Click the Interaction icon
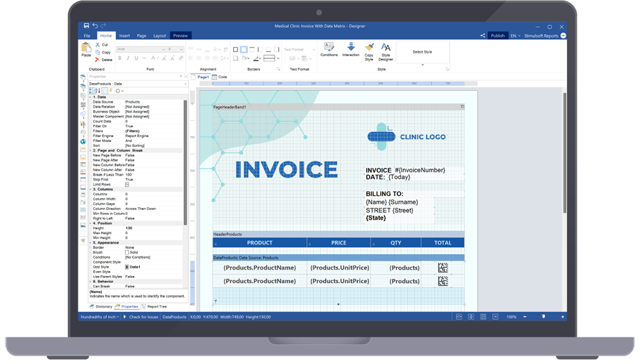This screenshot has width=641, height=364. coord(351,49)
